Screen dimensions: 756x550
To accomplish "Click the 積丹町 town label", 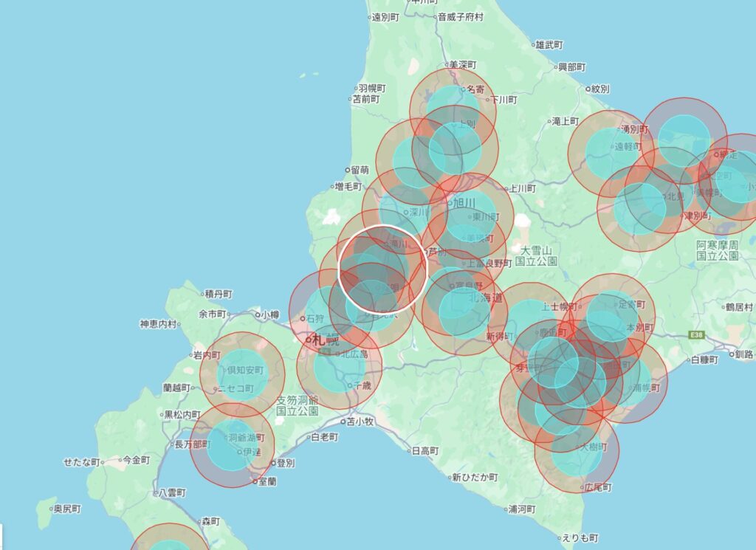I will tap(219, 294).
